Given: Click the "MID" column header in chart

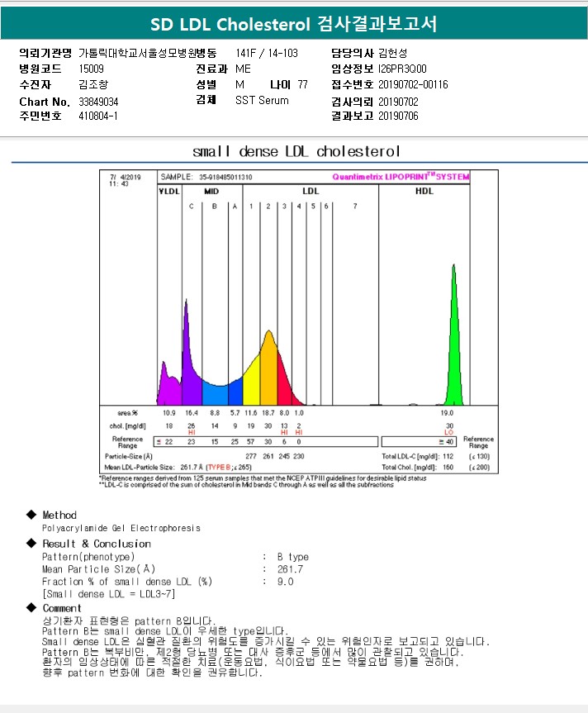Looking at the screenshot, I should pos(211,191).
